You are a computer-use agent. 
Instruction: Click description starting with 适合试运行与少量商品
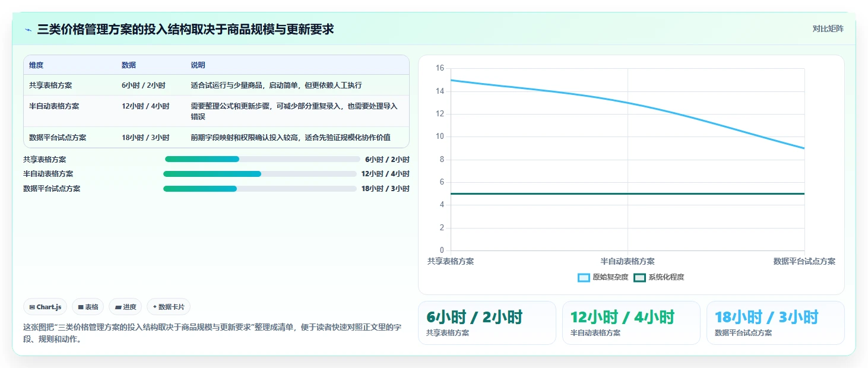coord(276,85)
